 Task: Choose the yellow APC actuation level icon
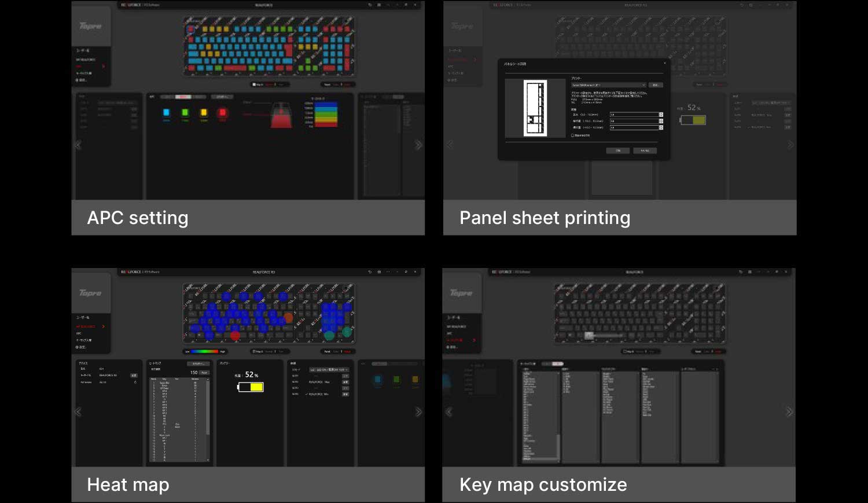pos(204,113)
